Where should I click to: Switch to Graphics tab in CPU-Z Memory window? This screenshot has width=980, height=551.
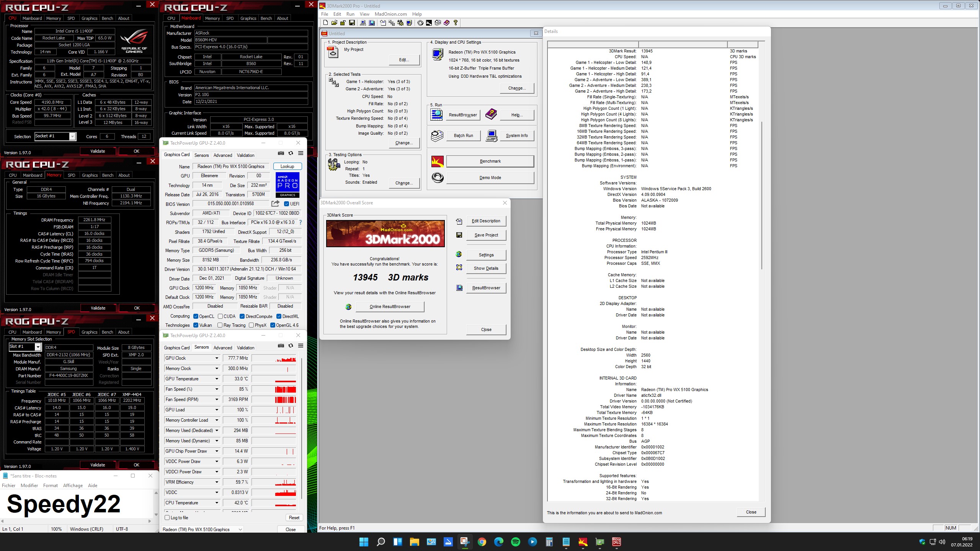[x=90, y=175]
